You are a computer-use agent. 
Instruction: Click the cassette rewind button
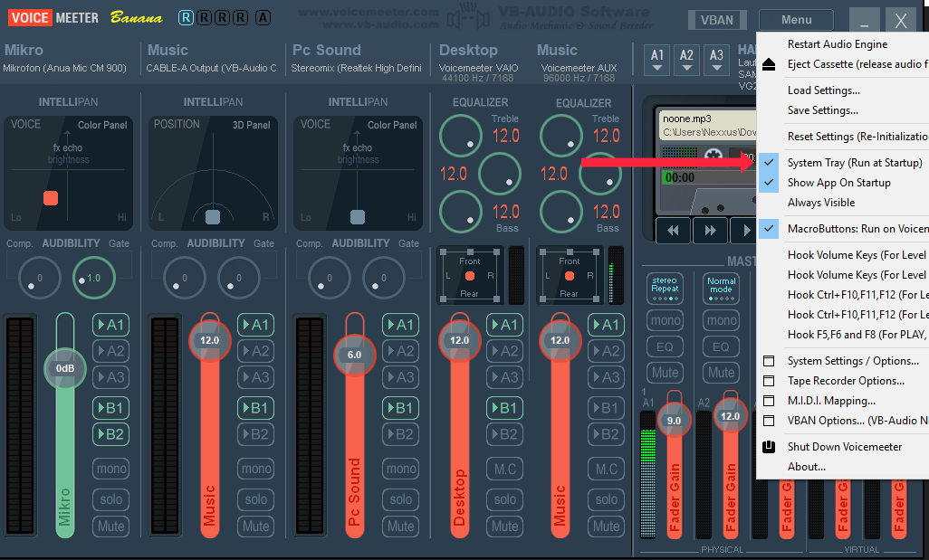673,231
